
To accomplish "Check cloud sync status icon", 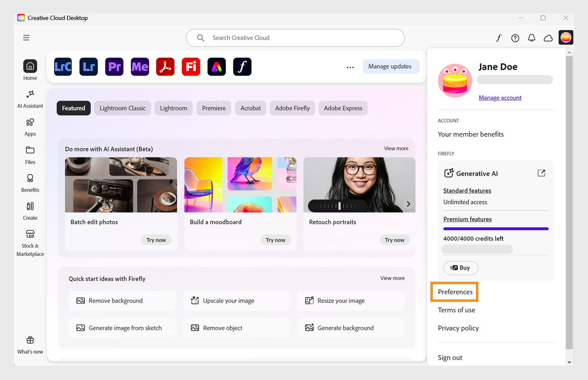I will point(548,38).
